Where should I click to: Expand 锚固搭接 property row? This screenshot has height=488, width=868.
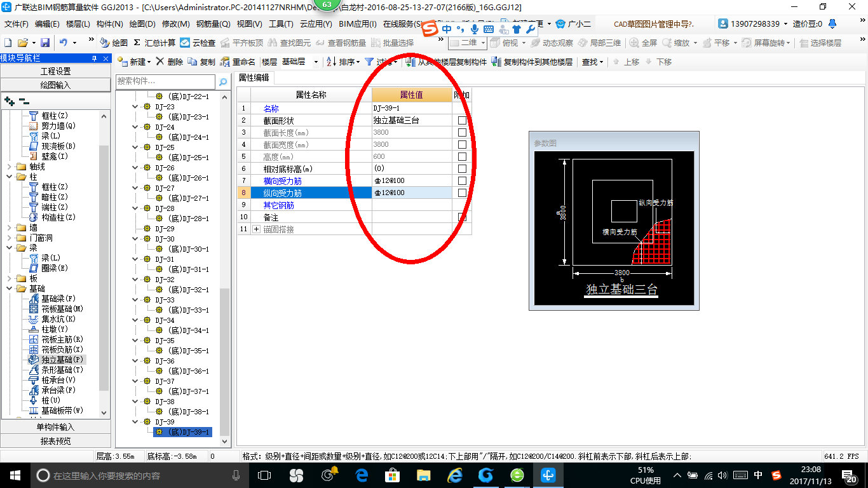coord(257,229)
